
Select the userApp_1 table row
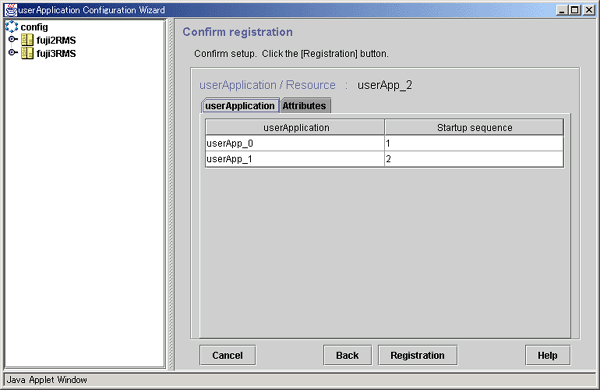pyautogui.click(x=384, y=159)
